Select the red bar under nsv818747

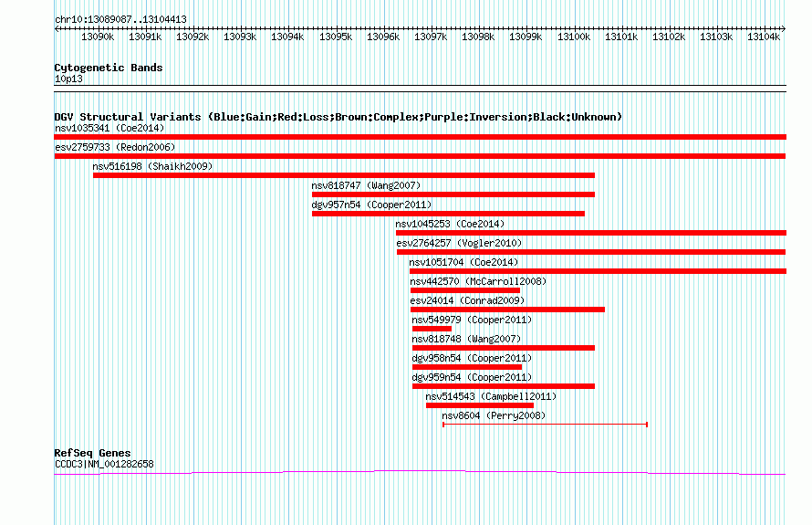coord(453,194)
